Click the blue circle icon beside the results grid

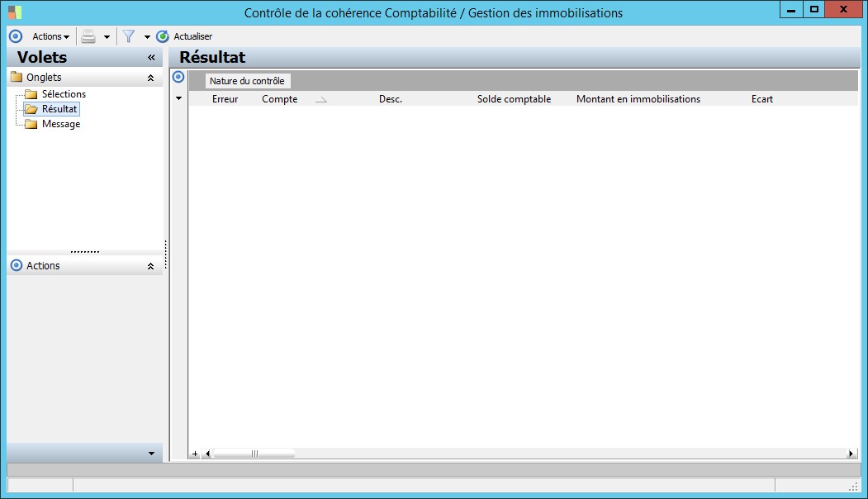178,77
